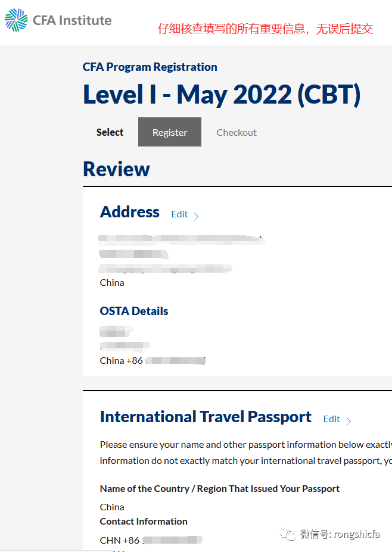Click the CFA Institute wordmark text

pos(72,20)
